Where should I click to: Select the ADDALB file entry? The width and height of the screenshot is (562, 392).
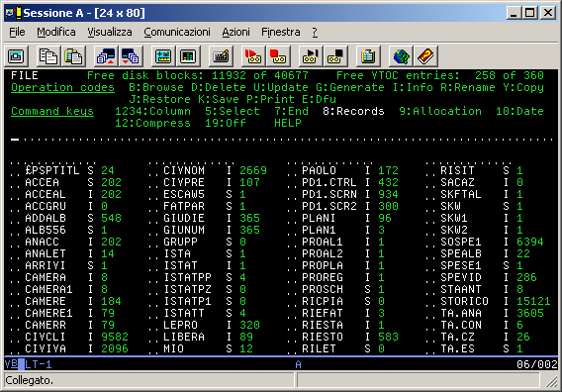(x=46, y=218)
